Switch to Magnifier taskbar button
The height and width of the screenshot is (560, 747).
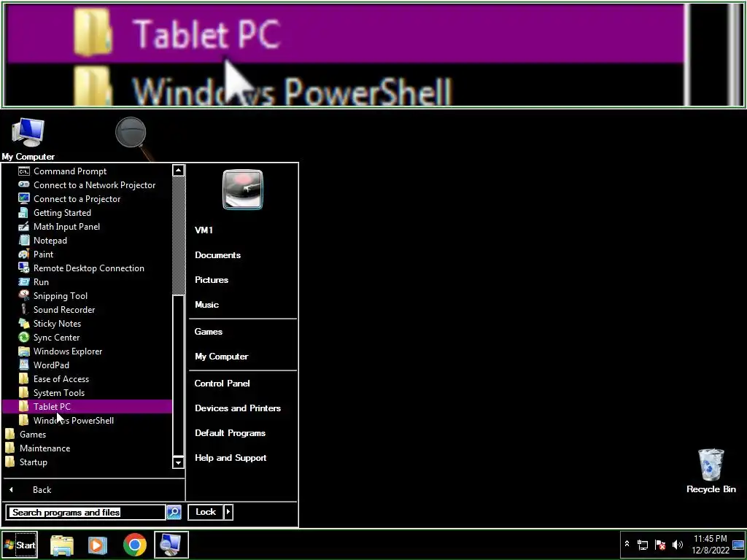pos(171,545)
